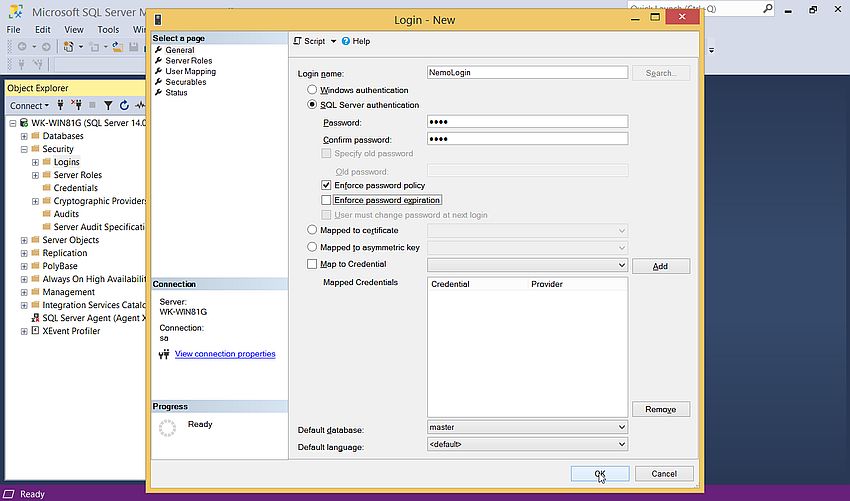Switch to the Server Roles page

189,61
